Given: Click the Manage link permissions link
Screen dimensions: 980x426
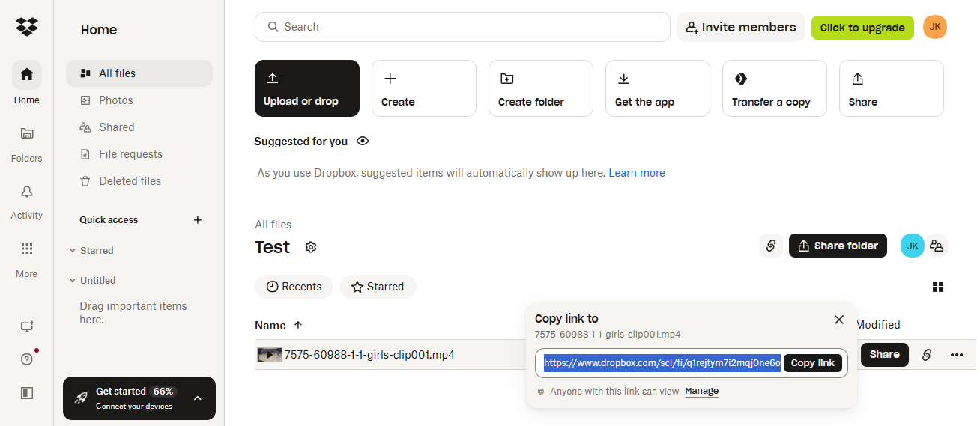Looking at the screenshot, I should 701,391.
